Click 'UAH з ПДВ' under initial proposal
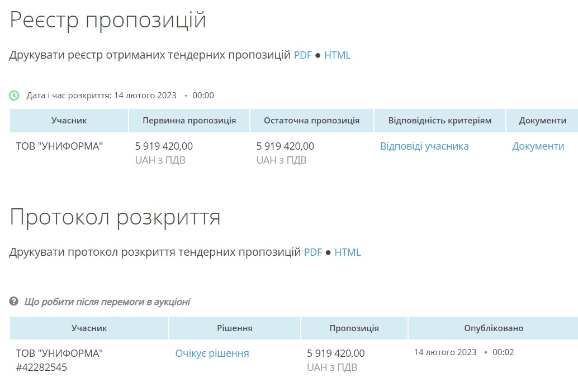The image size is (578, 392). 160,160
